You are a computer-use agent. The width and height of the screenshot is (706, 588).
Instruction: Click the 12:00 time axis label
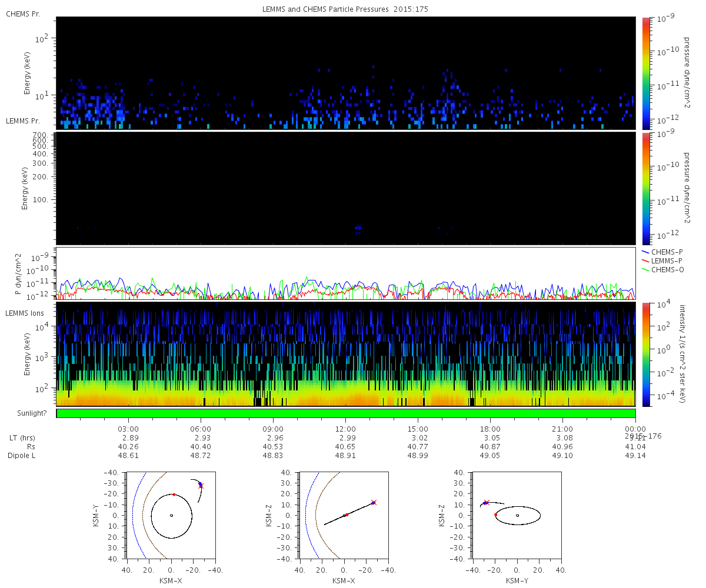[345, 429]
